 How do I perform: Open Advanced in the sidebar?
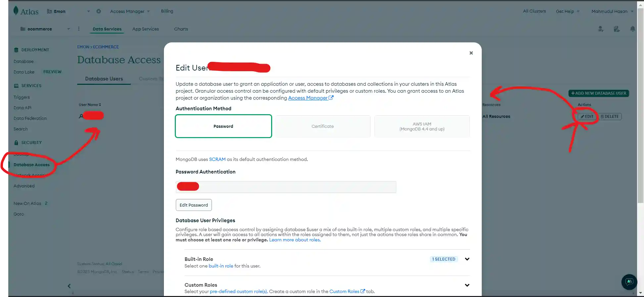24,186
